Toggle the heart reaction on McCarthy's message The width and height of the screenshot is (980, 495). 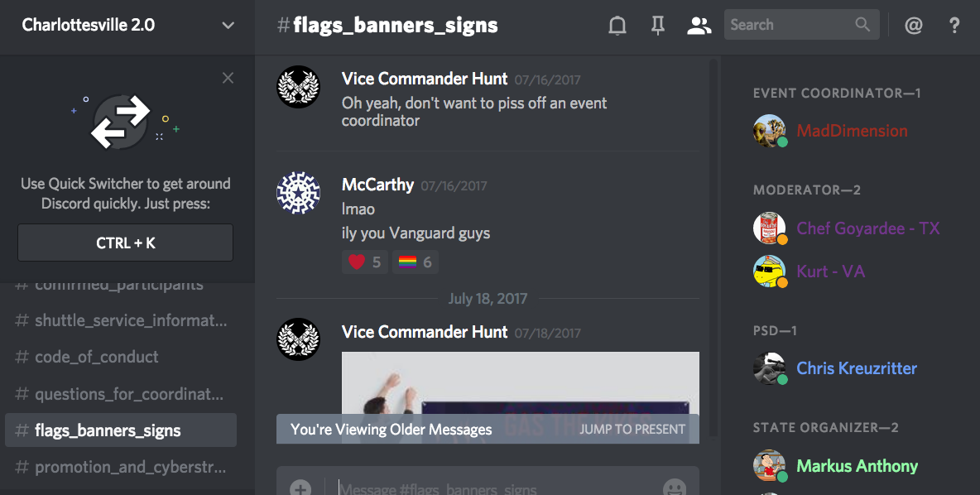coord(365,262)
